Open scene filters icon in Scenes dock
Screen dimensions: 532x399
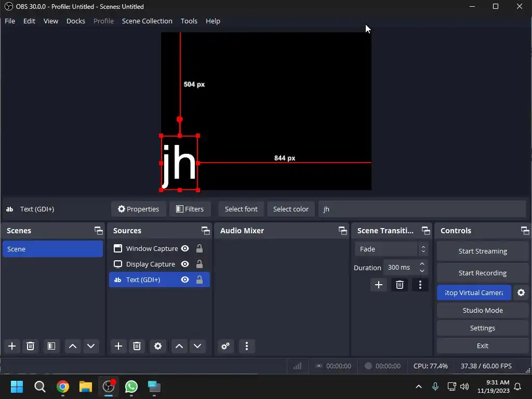tap(51, 346)
